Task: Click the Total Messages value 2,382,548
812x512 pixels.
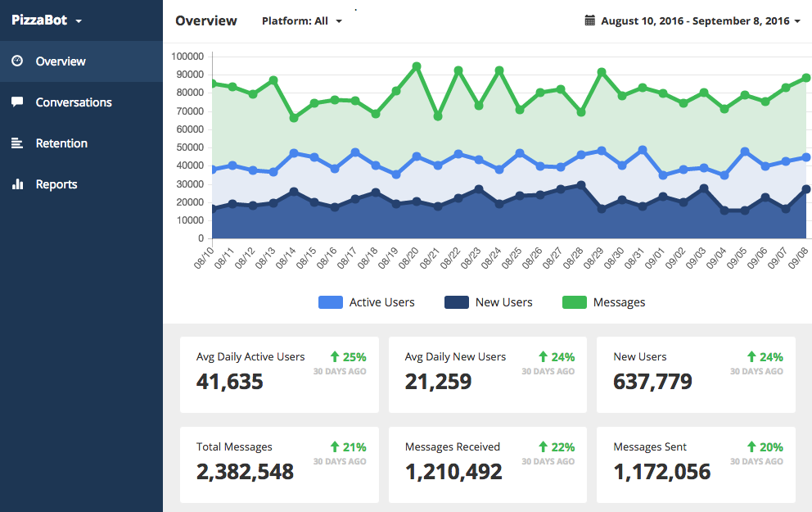Action: click(x=245, y=472)
